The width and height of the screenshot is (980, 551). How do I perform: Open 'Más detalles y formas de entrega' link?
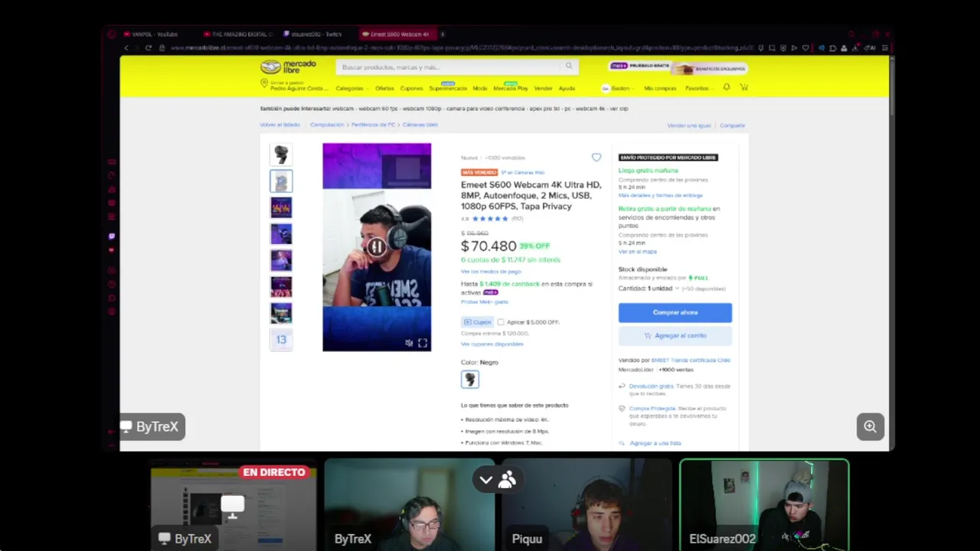660,196
